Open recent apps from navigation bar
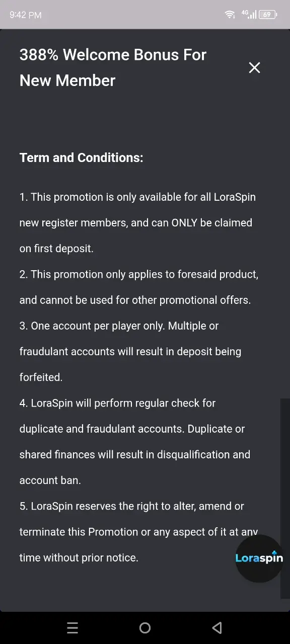Screen dimensions: 290x644 [x=72, y=627]
